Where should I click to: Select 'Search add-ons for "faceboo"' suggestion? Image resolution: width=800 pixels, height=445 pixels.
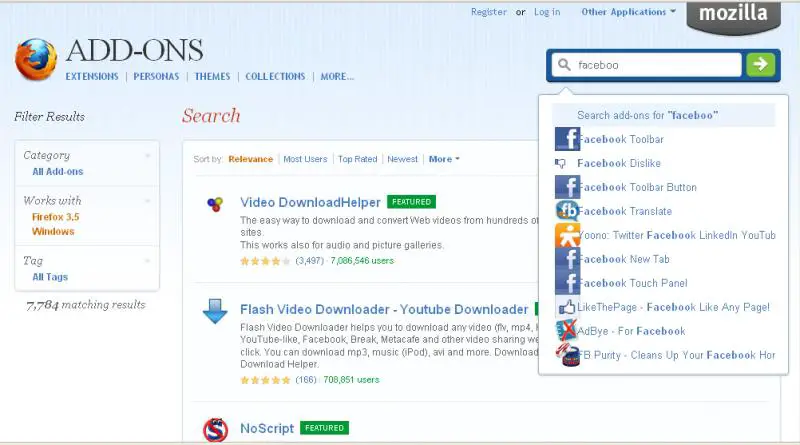pos(664,115)
